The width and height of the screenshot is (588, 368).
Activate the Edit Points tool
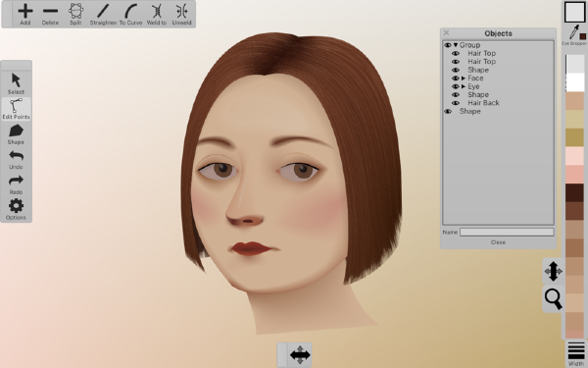[16, 109]
